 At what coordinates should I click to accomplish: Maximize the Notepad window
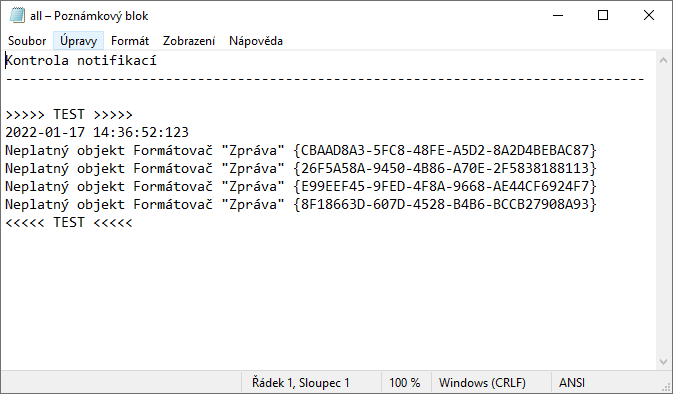(x=603, y=15)
